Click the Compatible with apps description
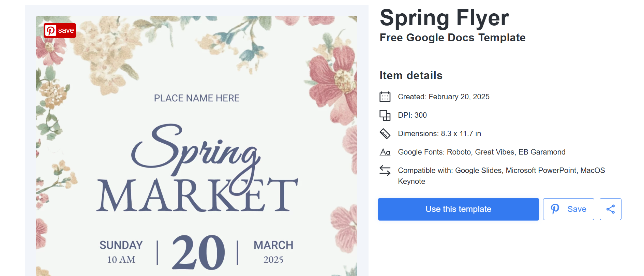The height and width of the screenshot is (276, 644). (501, 175)
